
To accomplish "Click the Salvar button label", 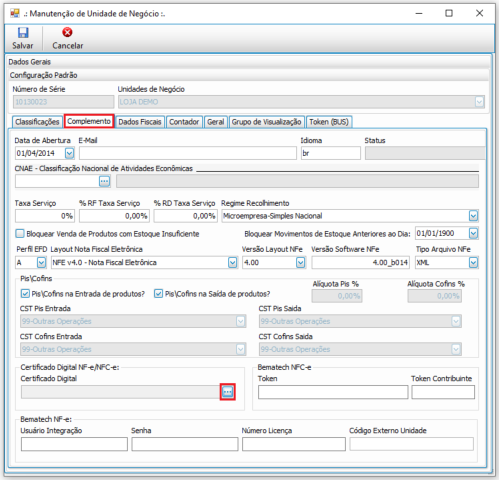I will 23,46.
